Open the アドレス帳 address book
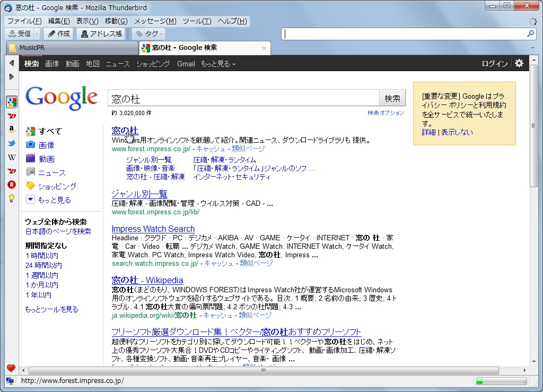 coord(101,33)
